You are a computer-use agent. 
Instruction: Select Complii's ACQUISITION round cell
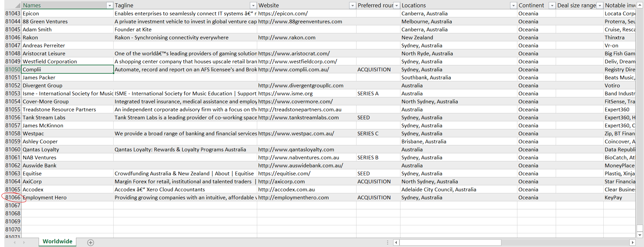378,69
